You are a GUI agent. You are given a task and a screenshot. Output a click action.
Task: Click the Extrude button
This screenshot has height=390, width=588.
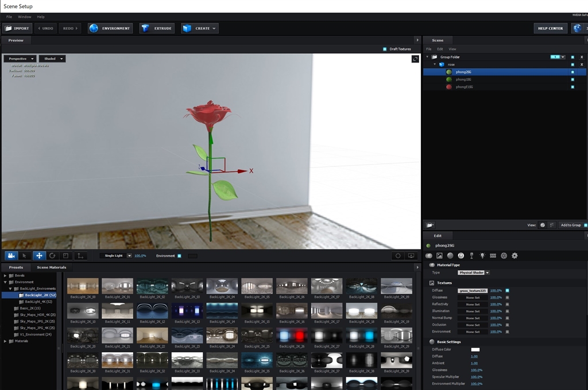(x=157, y=28)
